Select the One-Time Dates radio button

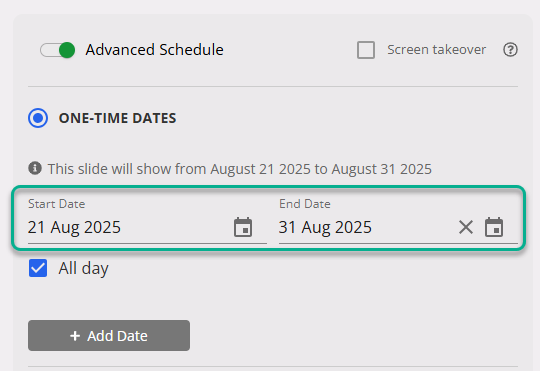point(38,118)
